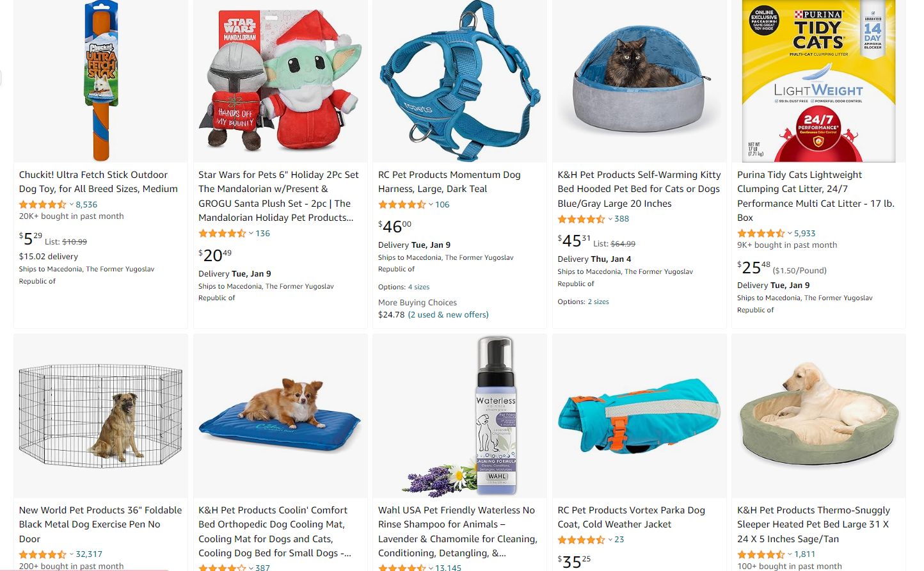This screenshot has height=571, width=924.
Task: Open the '2 sizes' options link for kitty bed
Action: point(598,302)
